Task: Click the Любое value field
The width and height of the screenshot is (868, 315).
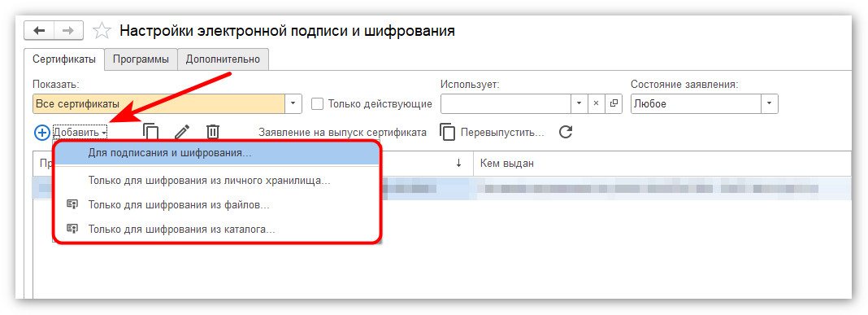Action: pyautogui.click(x=696, y=103)
